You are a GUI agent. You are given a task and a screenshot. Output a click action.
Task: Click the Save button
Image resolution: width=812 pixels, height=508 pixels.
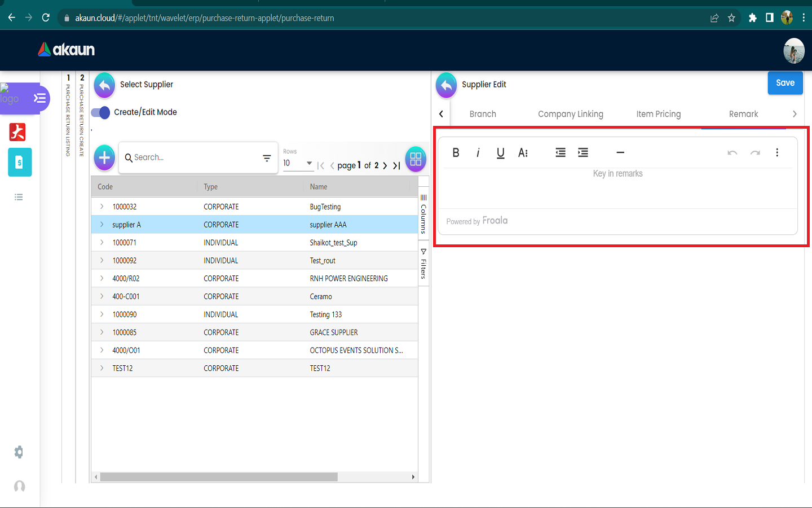785,83
